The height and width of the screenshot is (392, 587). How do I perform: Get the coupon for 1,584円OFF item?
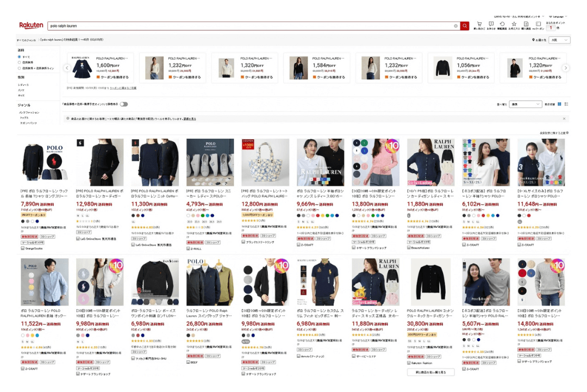(329, 77)
